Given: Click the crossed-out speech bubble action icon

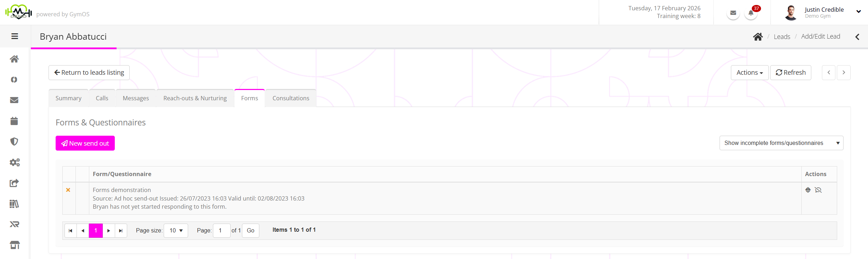Looking at the screenshot, I should click(818, 190).
